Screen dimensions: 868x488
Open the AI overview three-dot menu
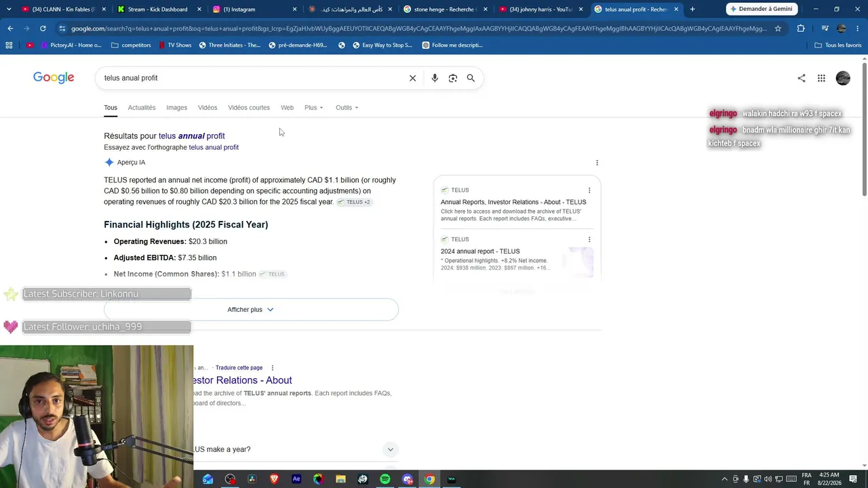coord(597,163)
